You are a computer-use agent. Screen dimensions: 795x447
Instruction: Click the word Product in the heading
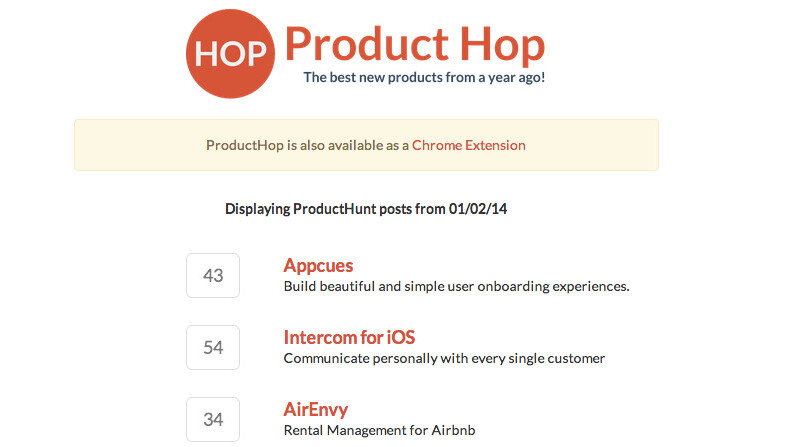(353, 43)
